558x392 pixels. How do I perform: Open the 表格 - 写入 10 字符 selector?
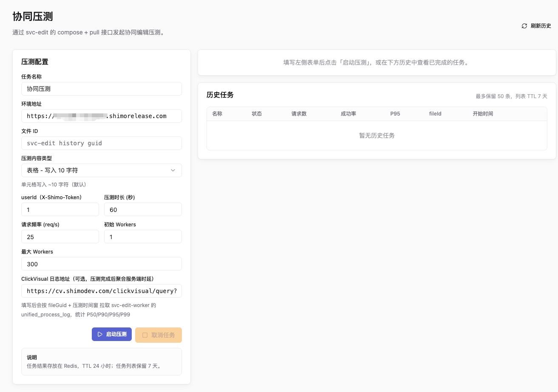tap(102, 170)
